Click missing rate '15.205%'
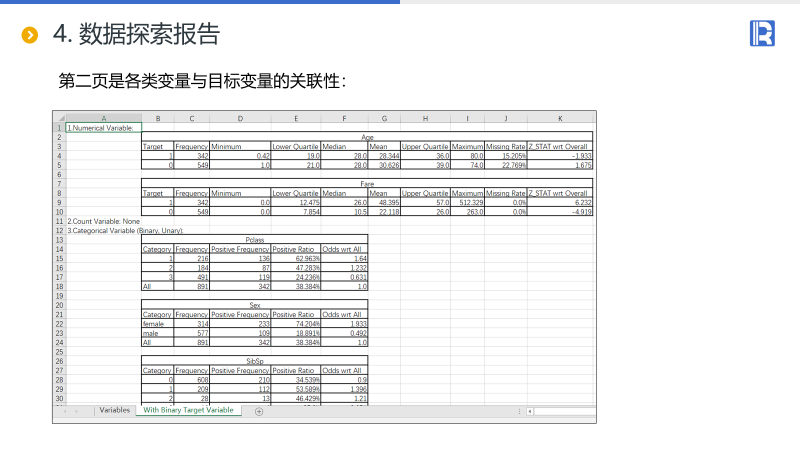 point(506,156)
